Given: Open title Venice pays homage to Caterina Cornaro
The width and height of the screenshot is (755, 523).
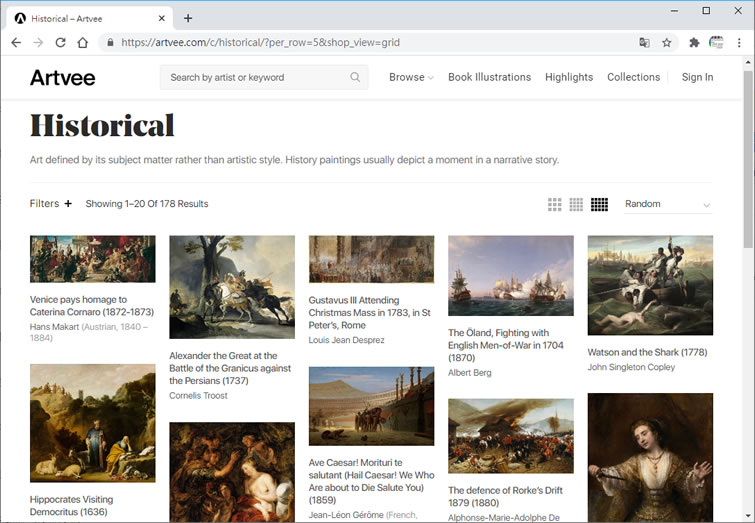Looking at the screenshot, I should click(x=92, y=306).
